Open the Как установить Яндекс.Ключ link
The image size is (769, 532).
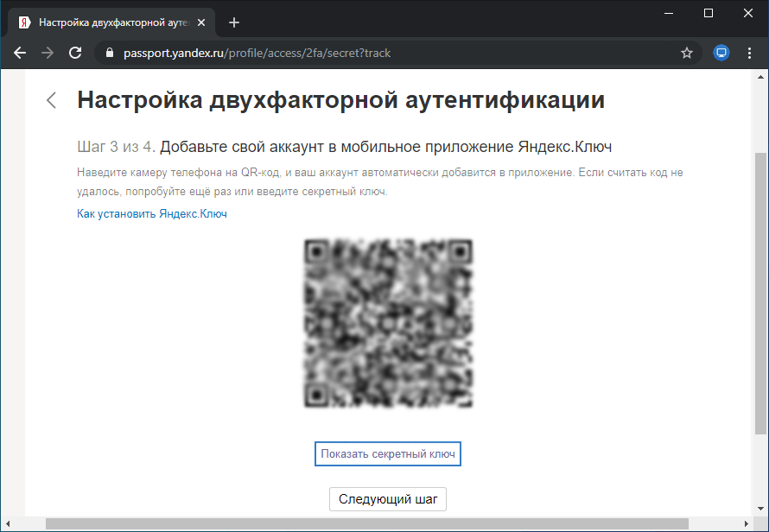[152, 214]
